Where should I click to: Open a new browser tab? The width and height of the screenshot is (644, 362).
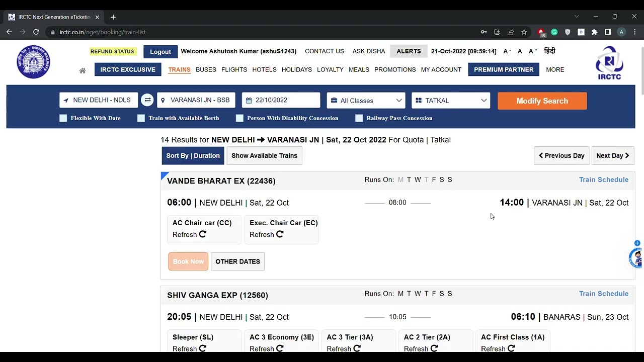click(113, 17)
